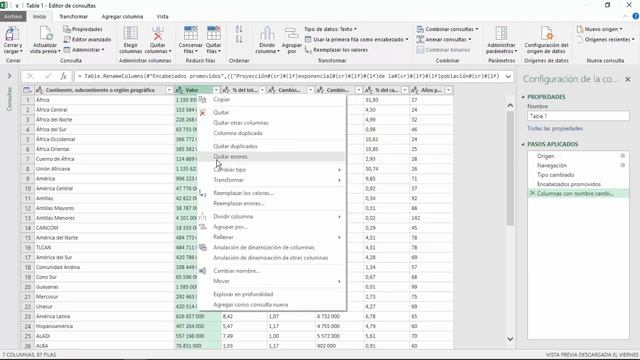Open the Anexar consultas dropdown
Image resolution: width=640 pixels, height=360 pixels.
click(444, 40)
